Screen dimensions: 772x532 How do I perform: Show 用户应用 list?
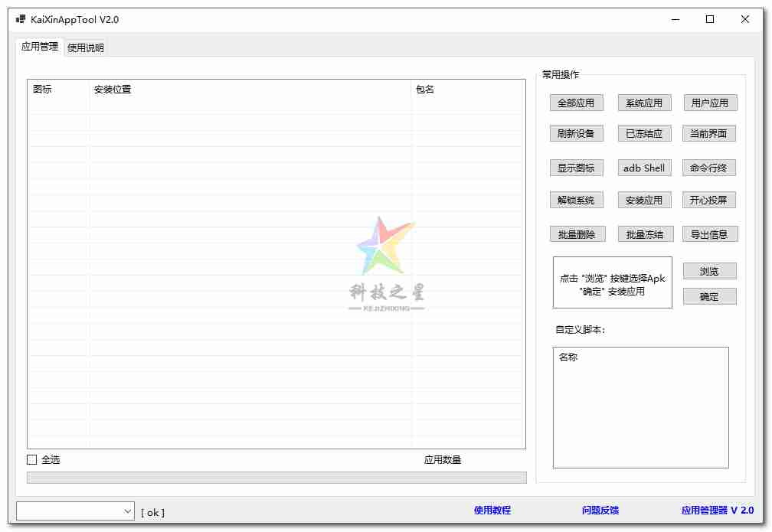coord(709,103)
